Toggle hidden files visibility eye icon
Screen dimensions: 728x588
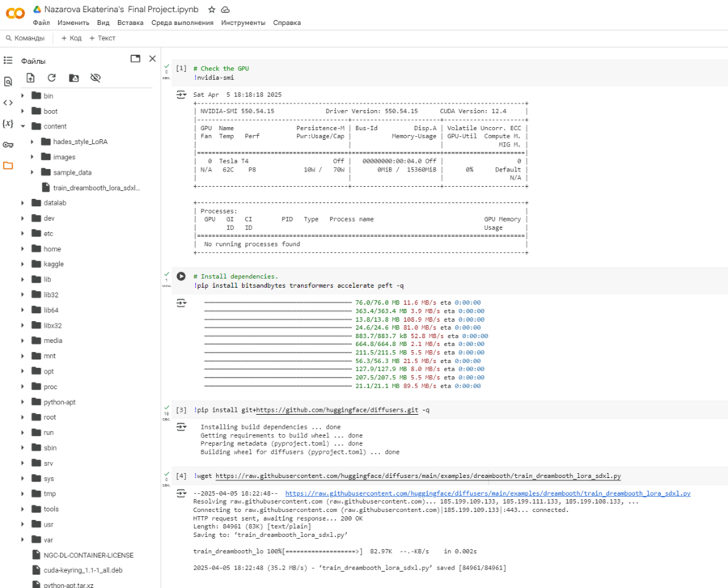pyautogui.click(x=95, y=78)
